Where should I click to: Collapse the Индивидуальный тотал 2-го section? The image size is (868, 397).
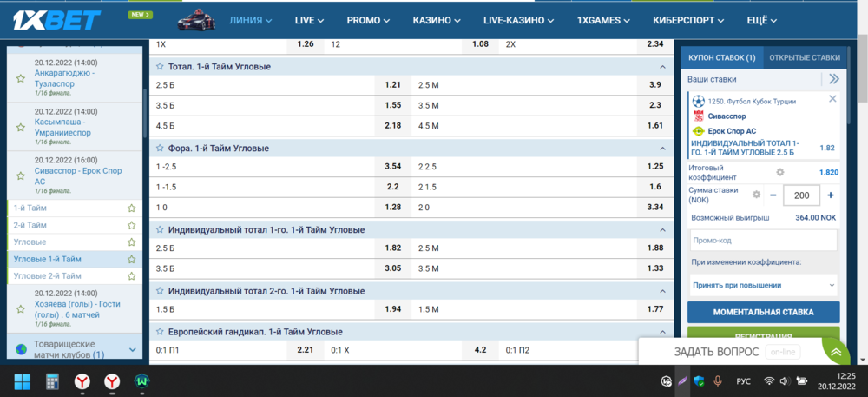(662, 291)
